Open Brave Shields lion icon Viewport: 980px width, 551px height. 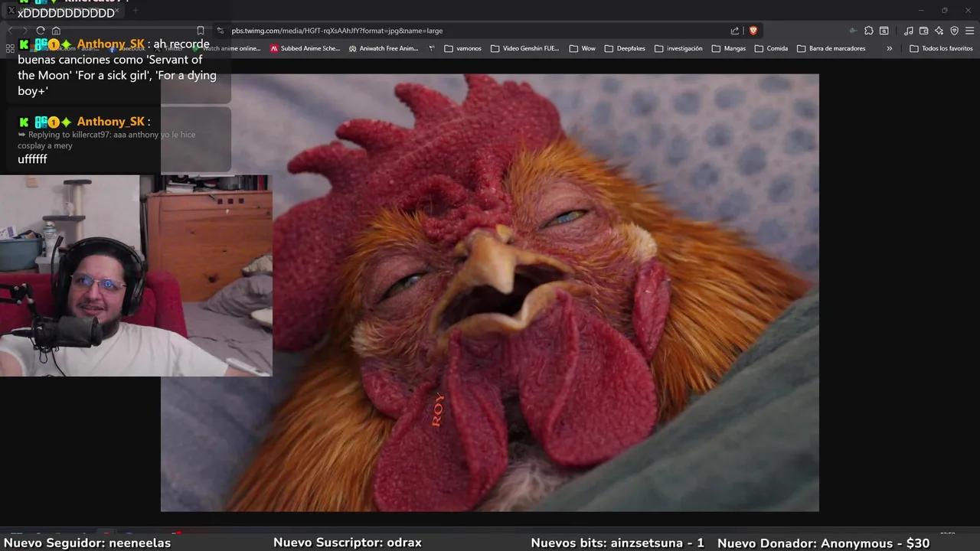click(753, 31)
